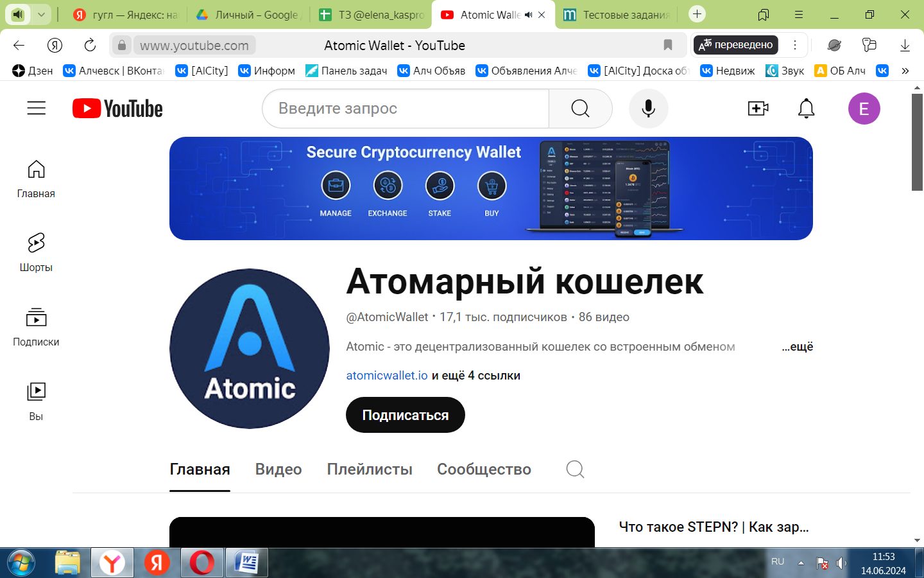Open Opera from taskbar
924x578 pixels.
[x=201, y=563]
